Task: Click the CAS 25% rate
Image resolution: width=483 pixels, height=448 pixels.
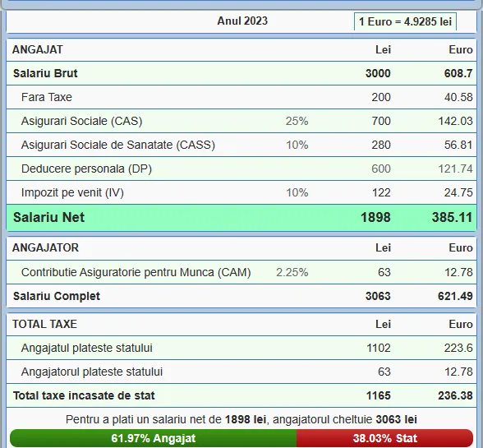Action: coord(297,121)
